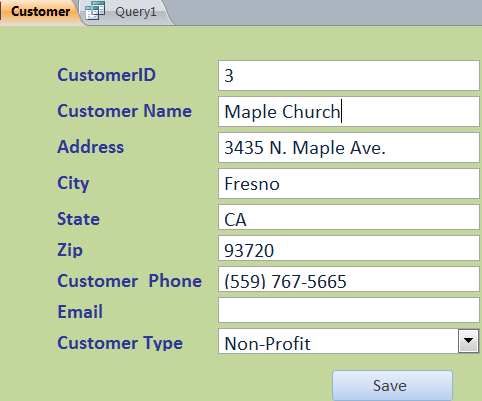
Task: Click the Customer Name label
Action: click(x=124, y=111)
